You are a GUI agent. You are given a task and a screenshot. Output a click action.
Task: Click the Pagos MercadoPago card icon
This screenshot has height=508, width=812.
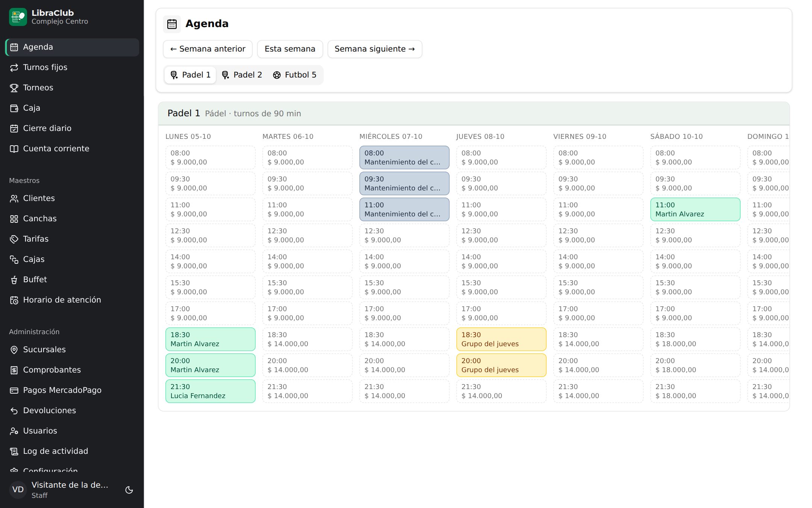[14, 391]
